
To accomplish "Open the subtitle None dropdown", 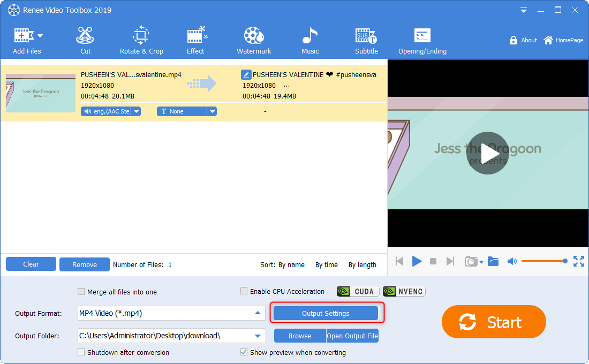I will pyautogui.click(x=212, y=111).
